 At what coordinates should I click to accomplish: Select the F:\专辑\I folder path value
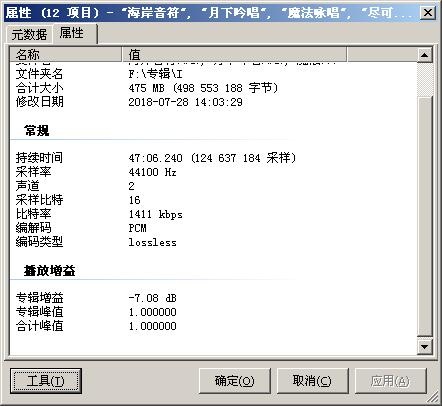155,74
